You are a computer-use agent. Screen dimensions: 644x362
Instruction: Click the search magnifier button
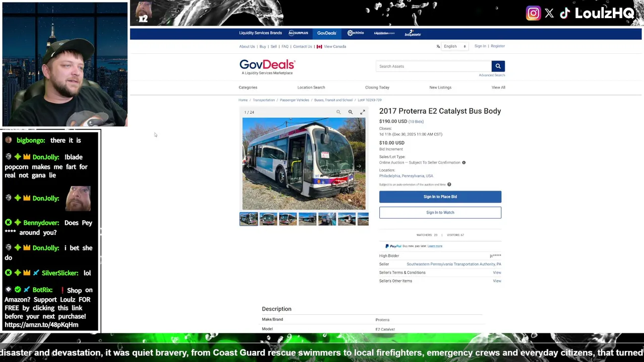pos(498,66)
